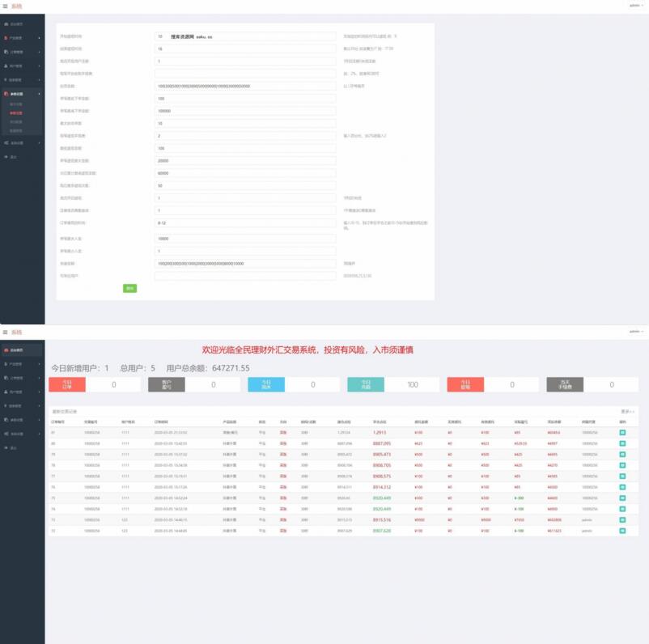Click the 更多 link above the orders table
This screenshot has width=649, height=644.
(x=627, y=411)
